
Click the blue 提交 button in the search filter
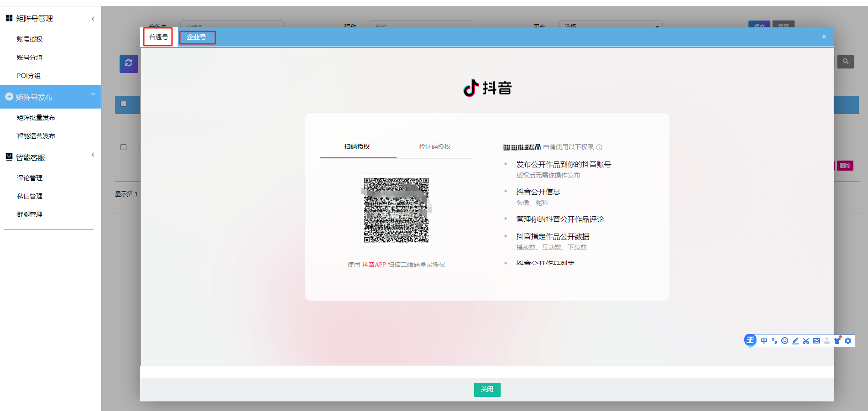click(759, 25)
